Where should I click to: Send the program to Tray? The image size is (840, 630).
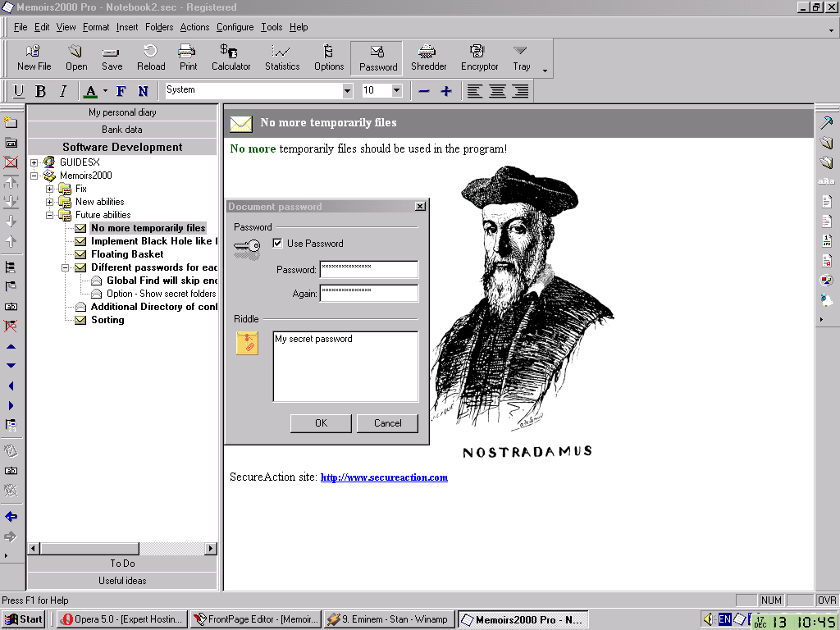(x=521, y=57)
